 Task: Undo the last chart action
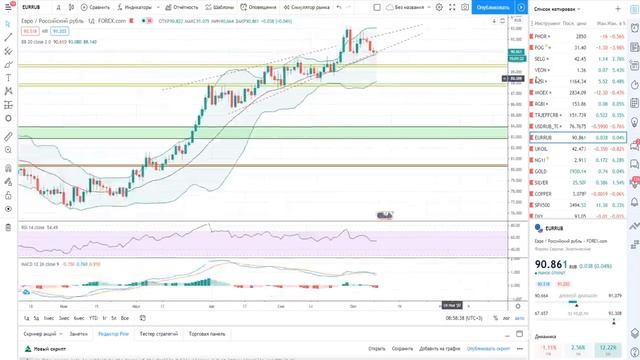[339, 7]
